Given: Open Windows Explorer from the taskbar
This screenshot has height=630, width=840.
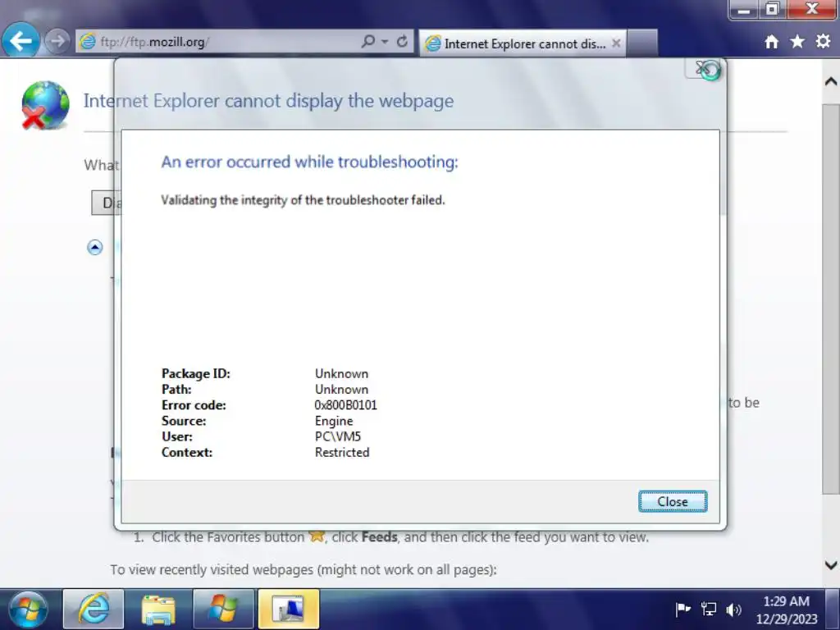Looking at the screenshot, I should 158,609.
